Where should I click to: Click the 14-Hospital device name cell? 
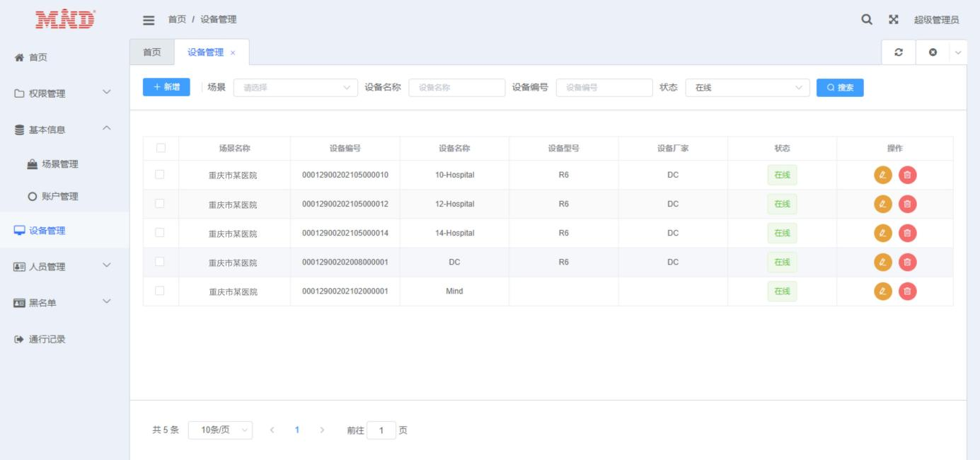click(454, 233)
